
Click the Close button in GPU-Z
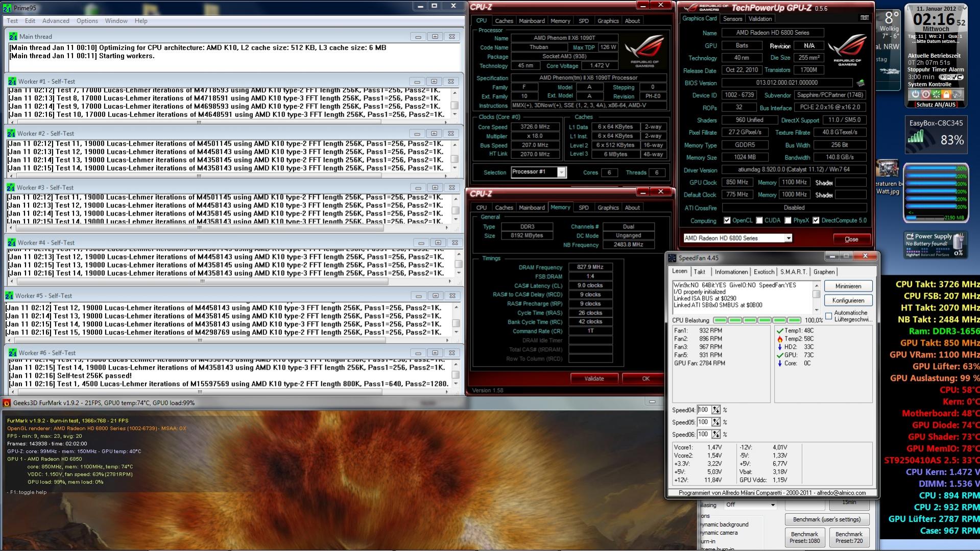click(x=851, y=239)
